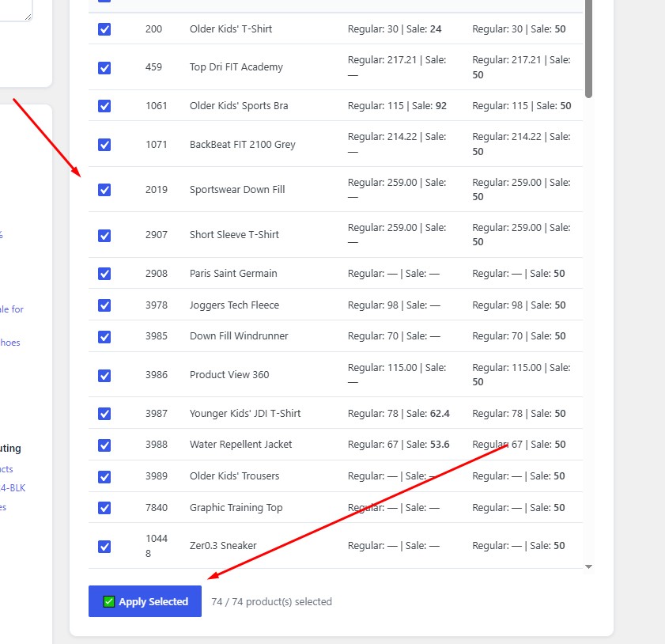Open the partially visible '4-BLK' link
This screenshot has width=665, height=644.
point(13,488)
